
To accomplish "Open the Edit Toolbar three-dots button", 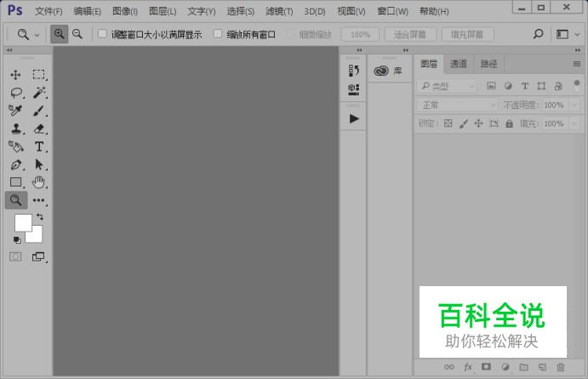I will 38,200.
